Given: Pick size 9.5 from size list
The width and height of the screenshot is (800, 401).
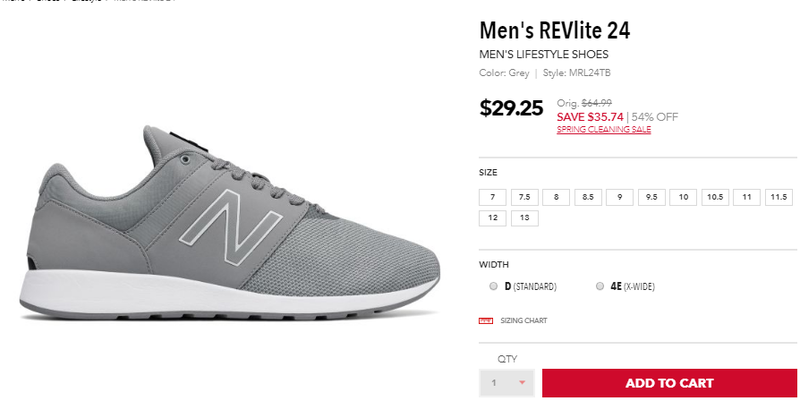Looking at the screenshot, I should (x=652, y=197).
